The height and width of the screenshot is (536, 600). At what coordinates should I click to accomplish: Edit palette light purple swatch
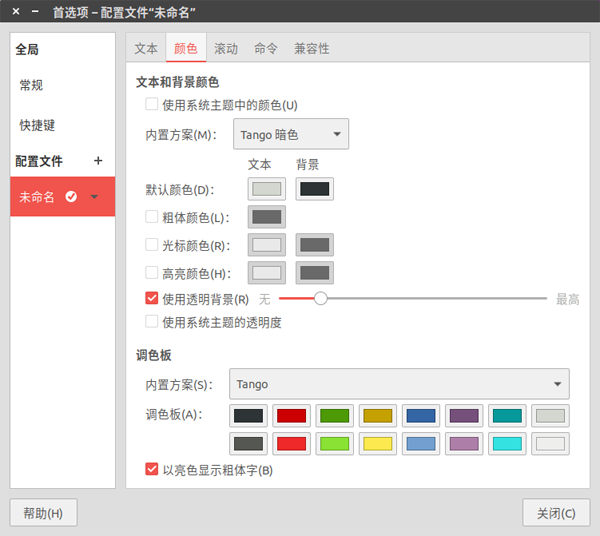[464, 444]
